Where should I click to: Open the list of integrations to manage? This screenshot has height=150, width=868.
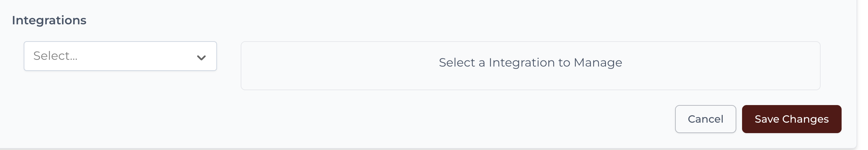pyautogui.click(x=120, y=56)
